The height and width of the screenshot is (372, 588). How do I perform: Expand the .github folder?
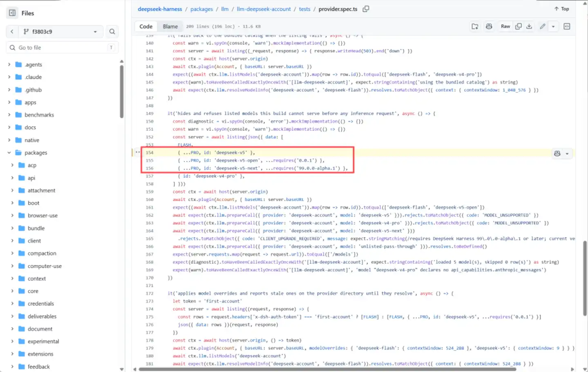(x=9, y=90)
